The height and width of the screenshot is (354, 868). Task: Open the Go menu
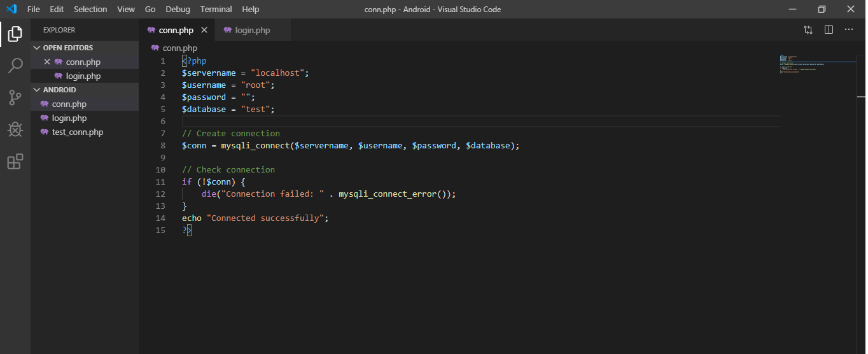coord(150,9)
